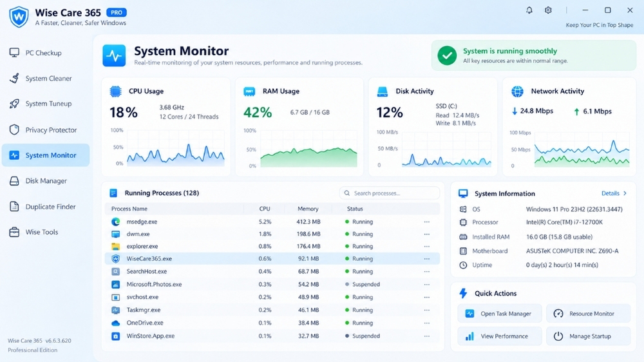Image resolution: width=644 pixels, height=362 pixels.
Task: Open more options for SearchHost.exe
Action: [427, 272]
